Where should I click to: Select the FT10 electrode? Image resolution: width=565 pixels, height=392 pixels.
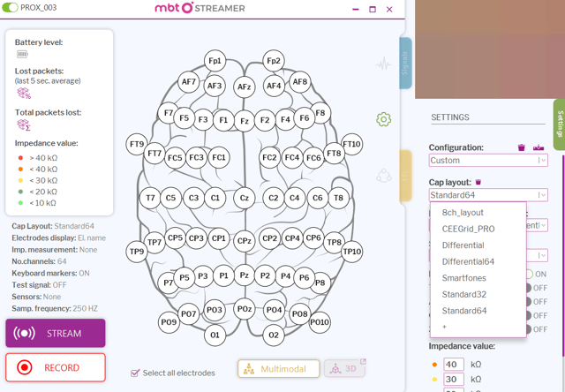351,144
